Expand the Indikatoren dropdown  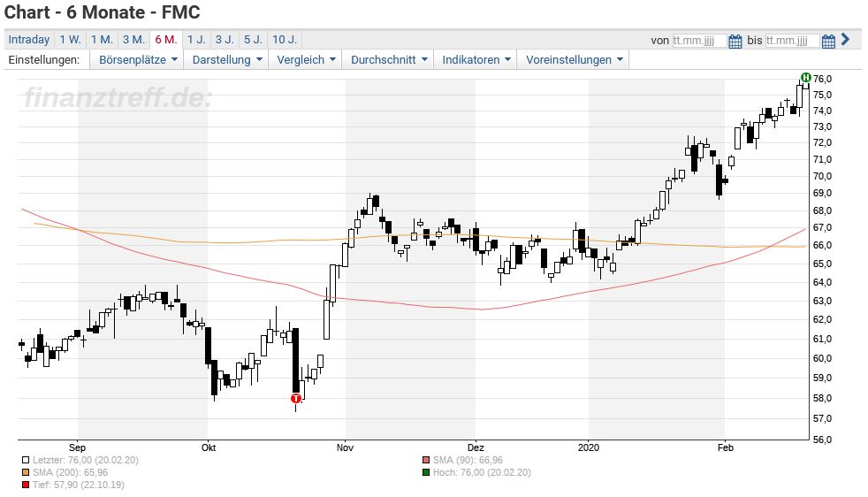[x=476, y=60]
